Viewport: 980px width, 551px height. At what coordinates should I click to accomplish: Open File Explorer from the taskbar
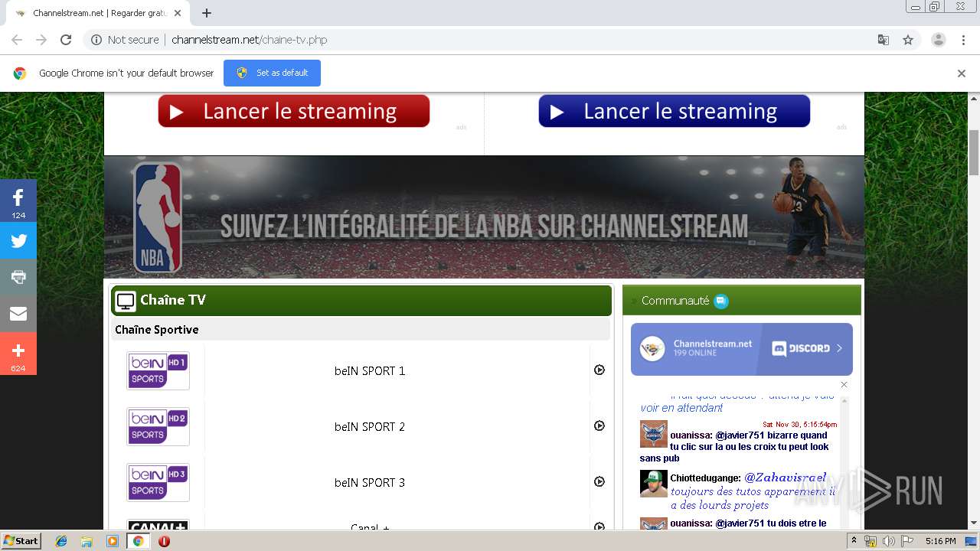[87, 541]
